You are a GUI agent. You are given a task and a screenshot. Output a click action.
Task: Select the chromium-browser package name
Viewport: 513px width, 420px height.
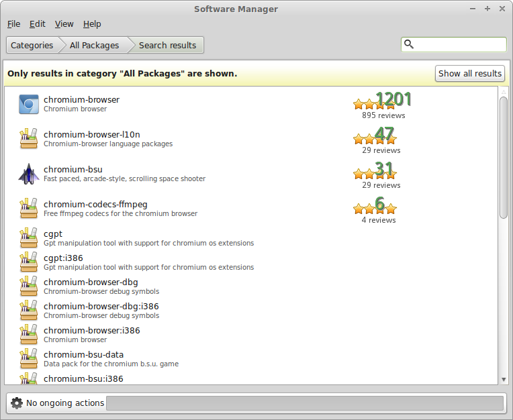point(81,99)
